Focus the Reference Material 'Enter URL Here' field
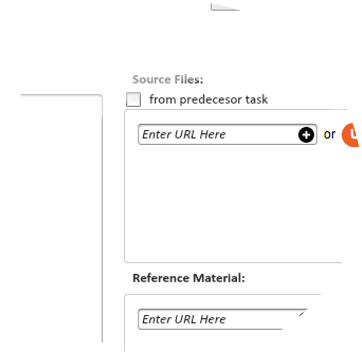Screen dimensions: 362x362 point(222,319)
